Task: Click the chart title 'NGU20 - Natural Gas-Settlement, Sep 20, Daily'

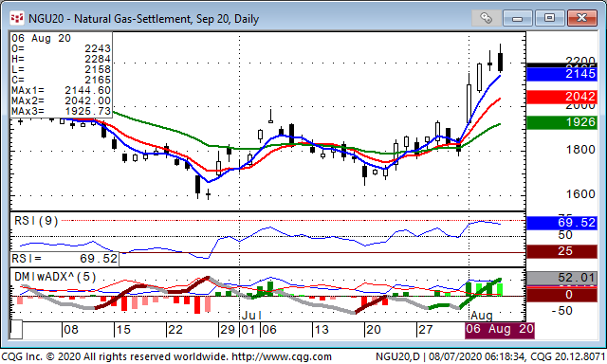Action: 143,19
